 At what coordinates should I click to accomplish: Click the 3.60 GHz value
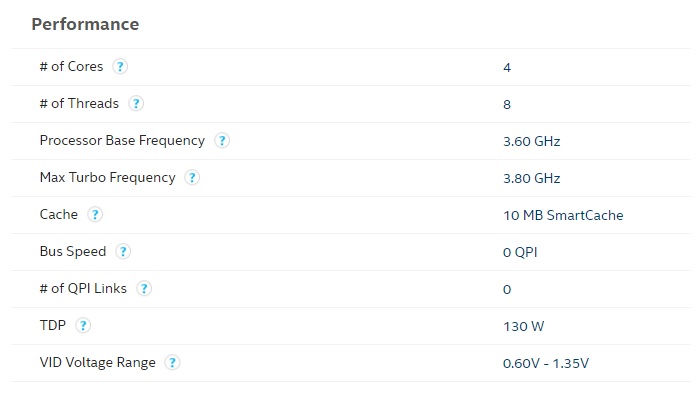pos(531,142)
